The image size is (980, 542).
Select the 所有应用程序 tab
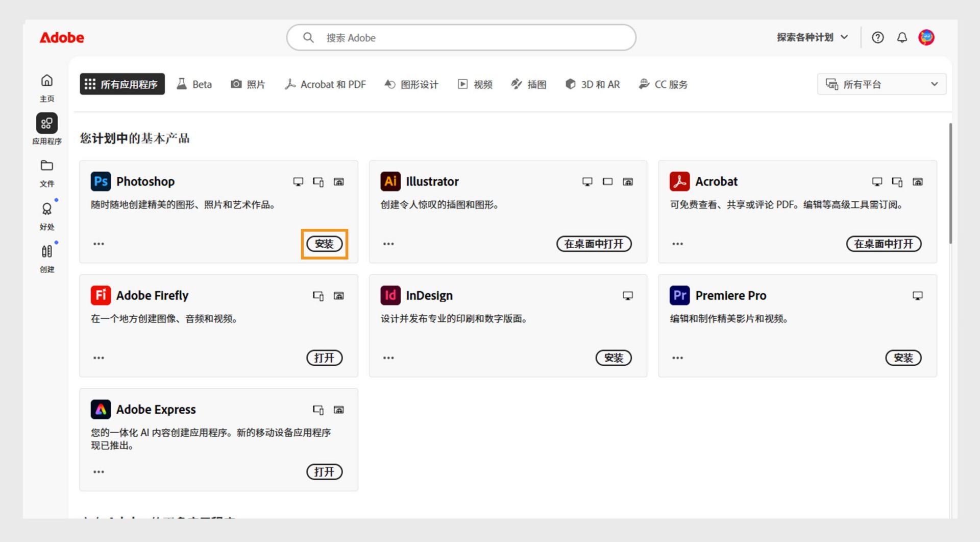pyautogui.click(x=122, y=84)
